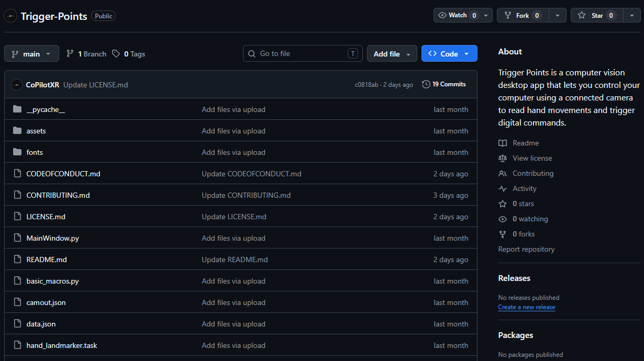Open the main branch selector dropdown
This screenshot has height=361, width=644.
31,54
